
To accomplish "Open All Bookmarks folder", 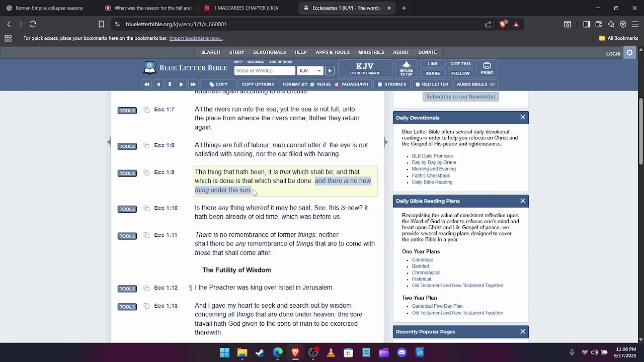I will 618,38.
